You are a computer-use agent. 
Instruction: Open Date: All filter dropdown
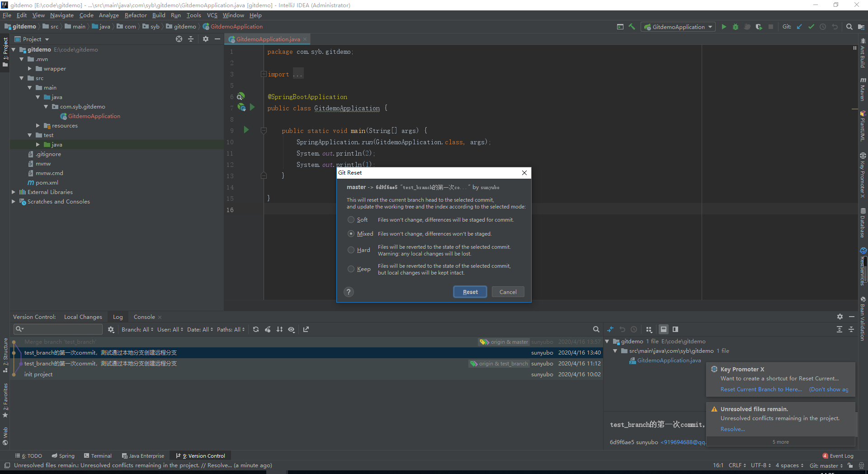[200, 330]
